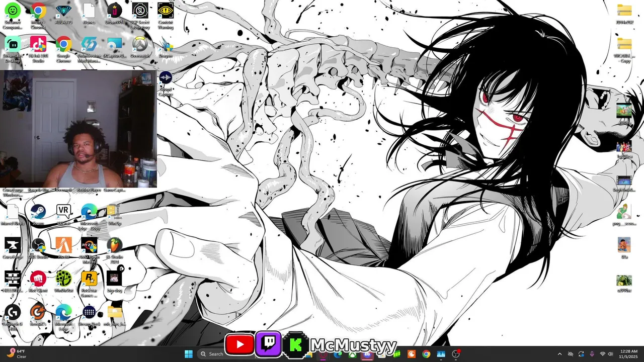Click the Kick logo on stream overlay
This screenshot has width=644, height=362.
(x=295, y=345)
